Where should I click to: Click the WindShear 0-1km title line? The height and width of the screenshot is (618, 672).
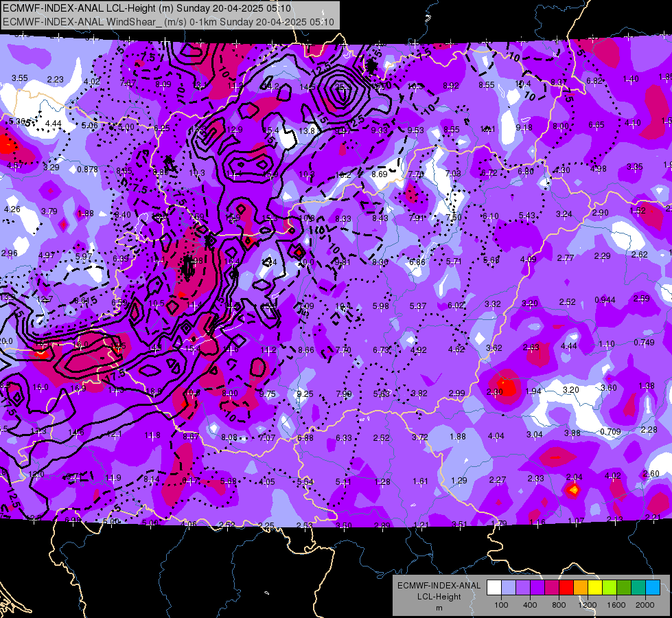pos(168,22)
